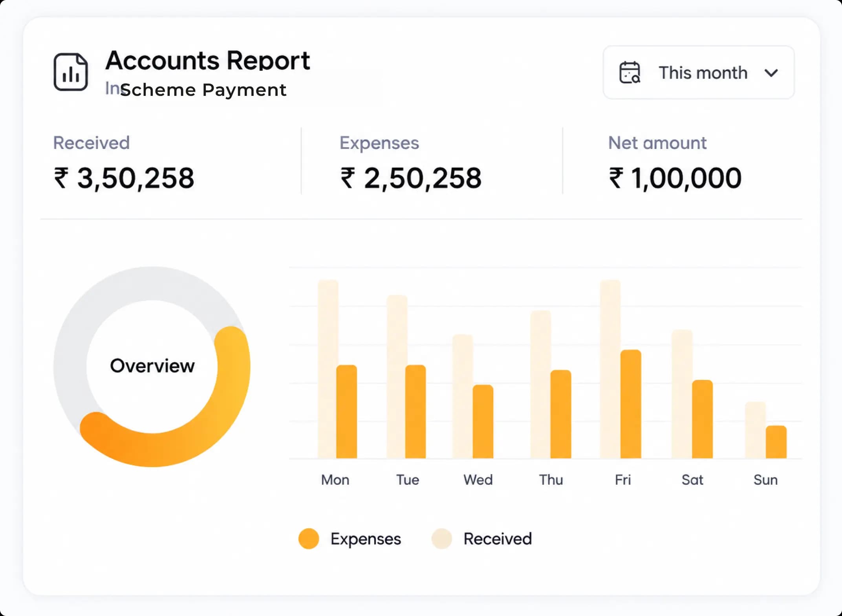842x616 pixels.
Task: Click the Tue expenses orange bar
Action: 416,412
